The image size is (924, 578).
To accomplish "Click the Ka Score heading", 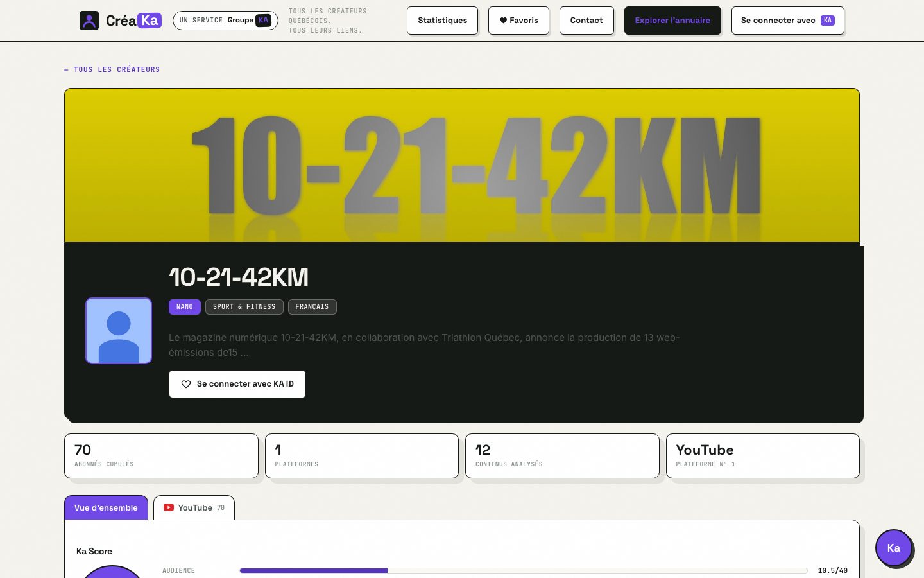I will 94,551.
